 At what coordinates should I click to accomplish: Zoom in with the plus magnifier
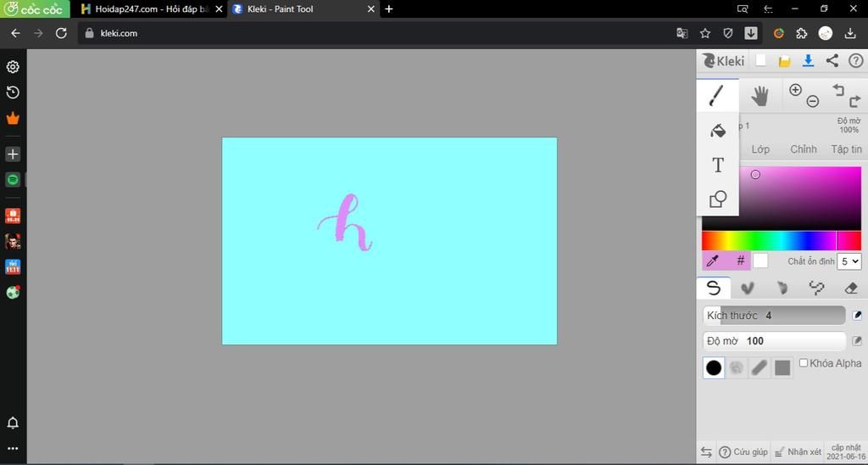(795, 90)
